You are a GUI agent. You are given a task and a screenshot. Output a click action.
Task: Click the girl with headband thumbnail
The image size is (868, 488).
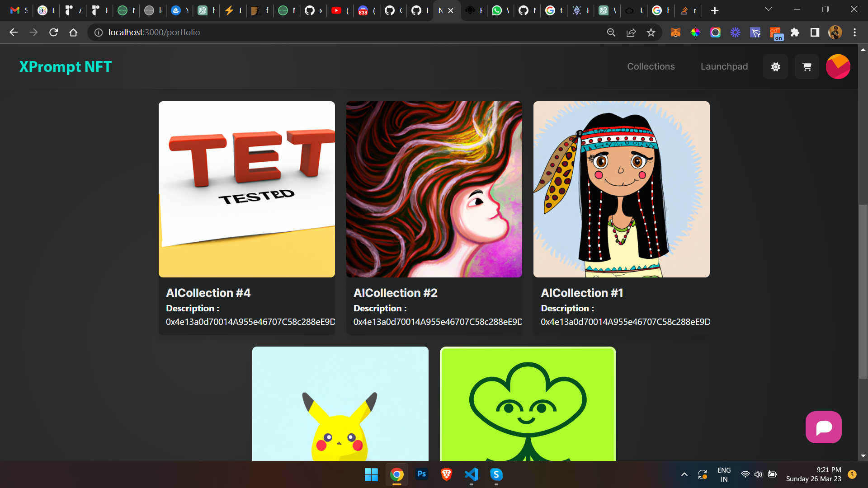click(621, 189)
